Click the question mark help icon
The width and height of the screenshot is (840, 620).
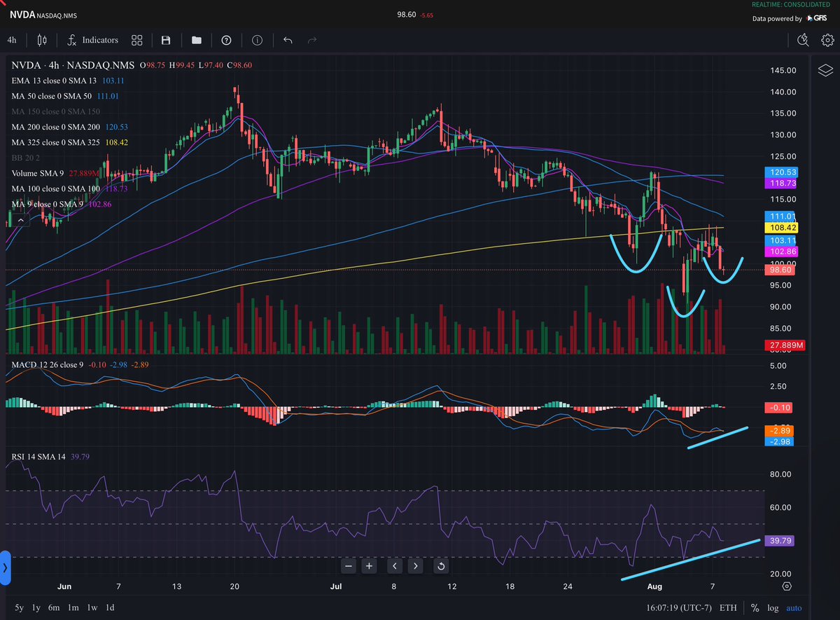click(226, 40)
